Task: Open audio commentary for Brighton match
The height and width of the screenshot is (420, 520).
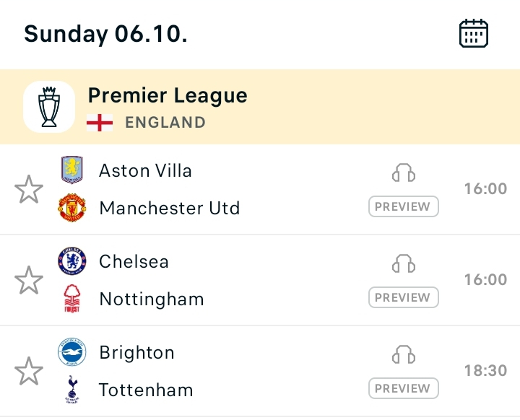Action: tap(404, 354)
